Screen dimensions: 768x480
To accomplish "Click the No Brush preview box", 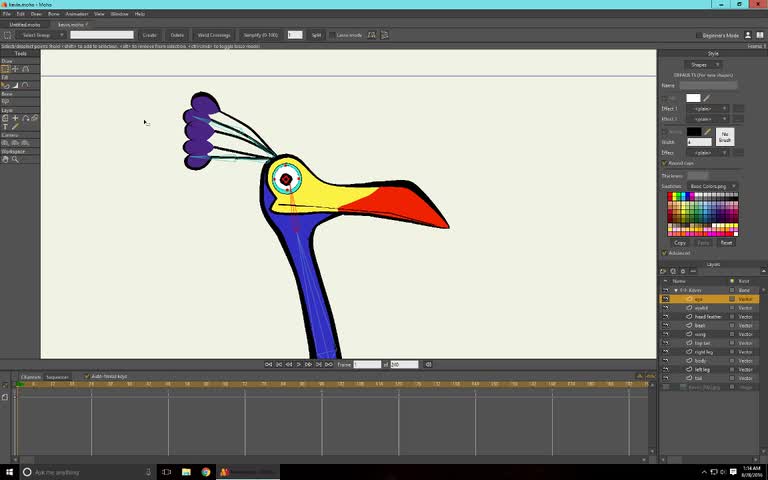I will click(x=725, y=137).
